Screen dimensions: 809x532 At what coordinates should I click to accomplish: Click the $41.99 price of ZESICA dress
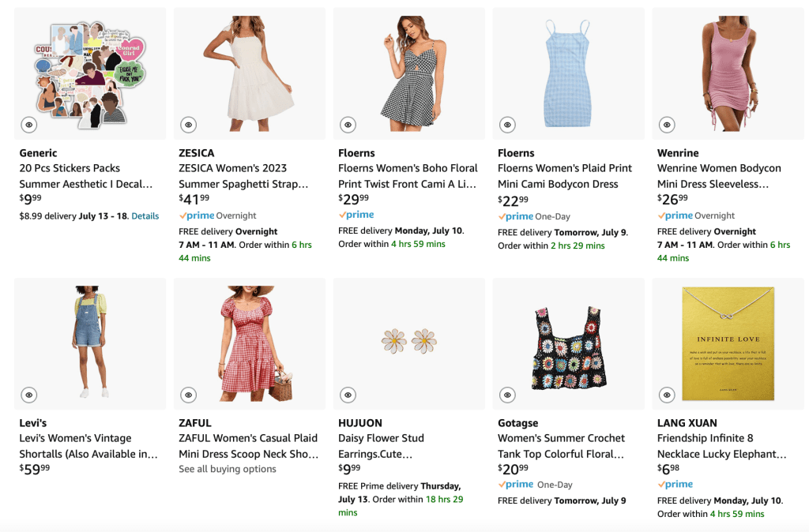[194, 199]
